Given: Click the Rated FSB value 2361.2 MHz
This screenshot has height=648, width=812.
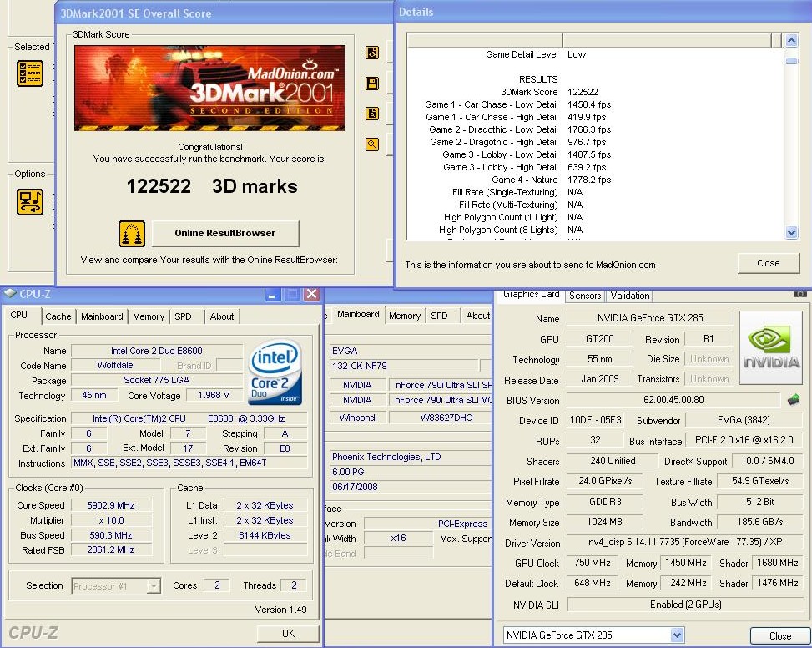Looking at the screenshot, I should pos(111,549).
